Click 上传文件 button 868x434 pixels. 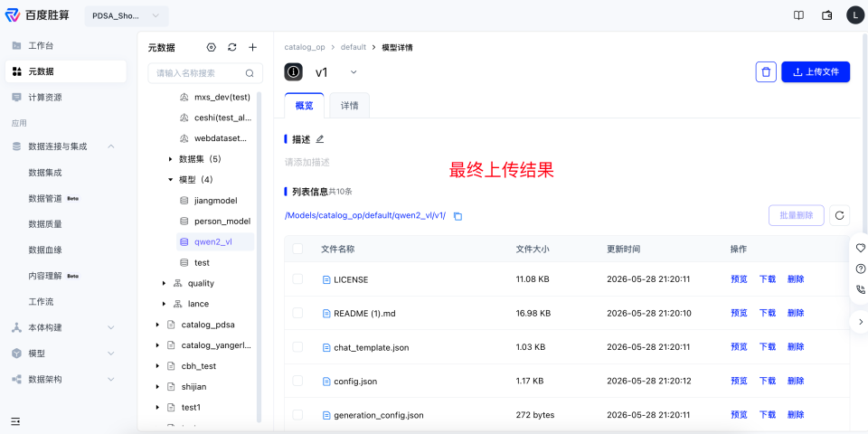click(816, 72)
